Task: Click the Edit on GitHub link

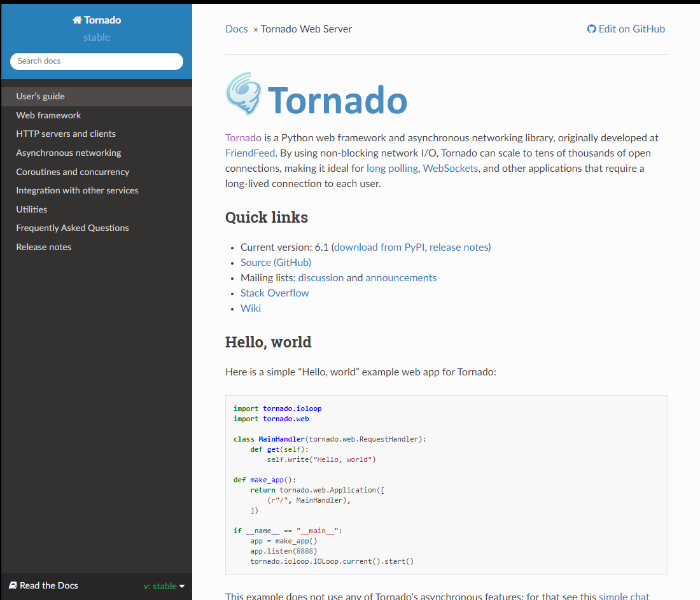Action: 626,29
